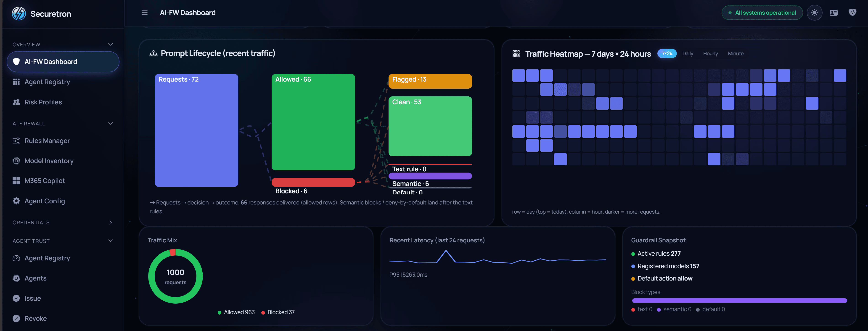Open the Agents sidebar link
The width and height of the screenshot is (868, 331).
pyautogui.click(x=63, y=278)
